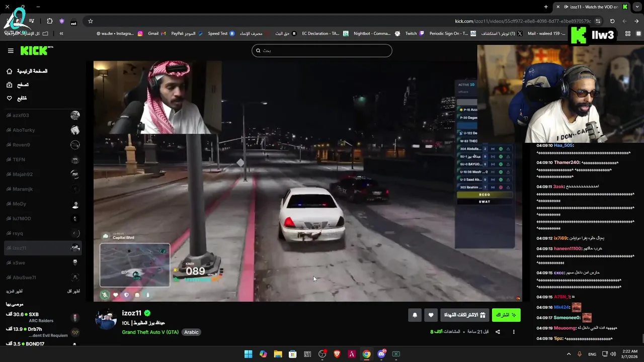Viewport: 644px width, 362px height.
Task: Open File Explorer from taskbar
Action: pos(278,354)
